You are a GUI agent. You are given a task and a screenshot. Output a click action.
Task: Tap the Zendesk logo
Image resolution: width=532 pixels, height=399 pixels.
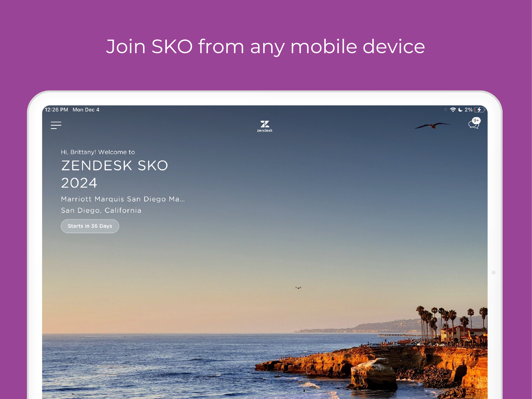click(x=265, y=126)
